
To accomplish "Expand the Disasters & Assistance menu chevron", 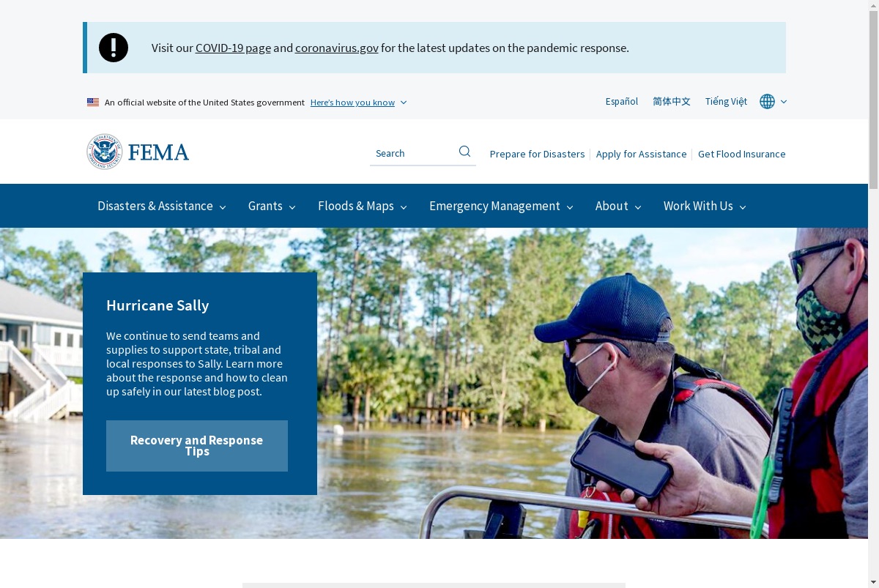I will (x=223, y=207).
